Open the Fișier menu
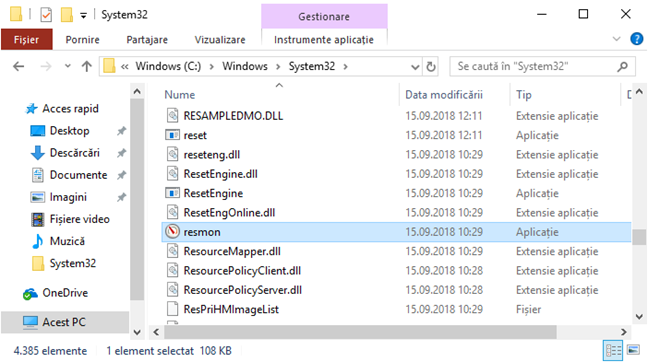Viewport: 648px width, 362px height. [x=26, y=40]
